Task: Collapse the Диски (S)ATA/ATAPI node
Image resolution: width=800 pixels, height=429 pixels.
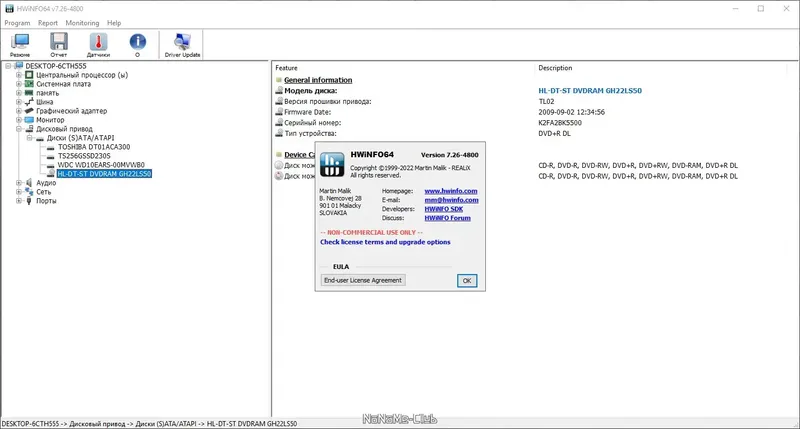Action: pos(30,138)
